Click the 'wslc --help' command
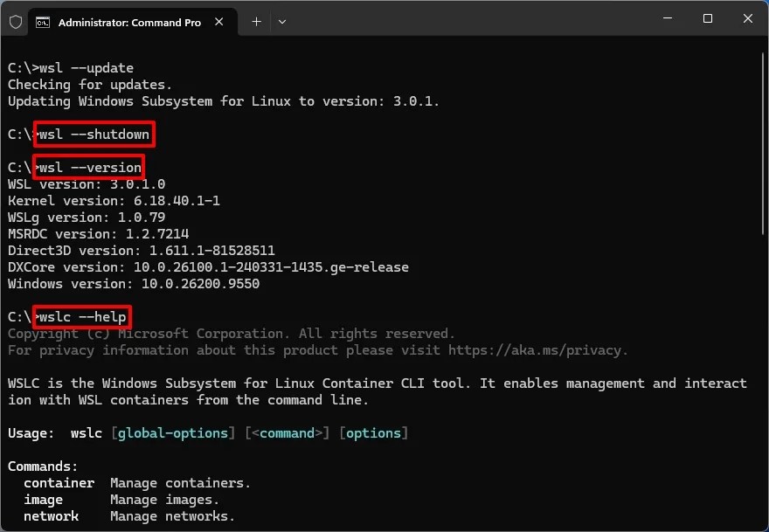 [x=82, y=317]
